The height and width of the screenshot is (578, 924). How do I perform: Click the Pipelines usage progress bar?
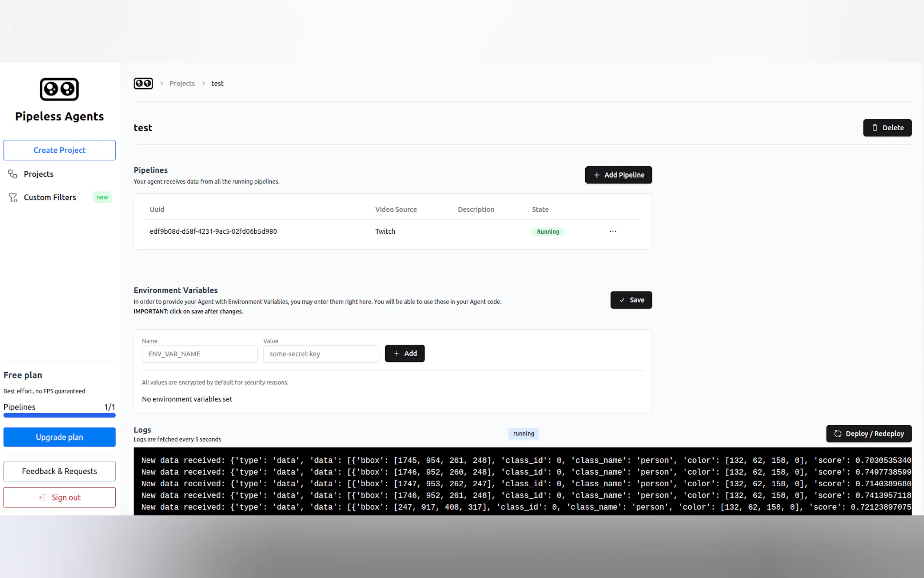[x=59, y=415]
